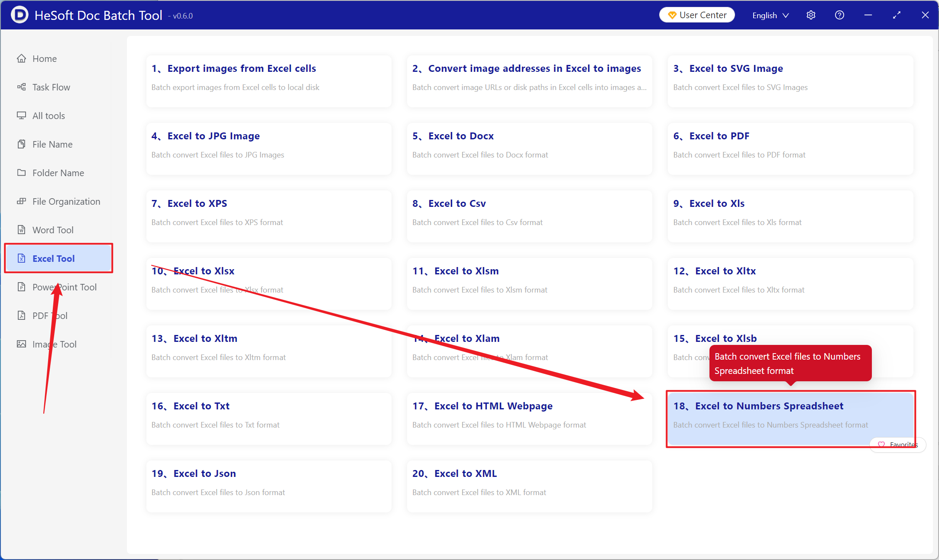This screenshot has height=560, width=939.
Task: Open Excel to Xlam tool
Action: 529,351
